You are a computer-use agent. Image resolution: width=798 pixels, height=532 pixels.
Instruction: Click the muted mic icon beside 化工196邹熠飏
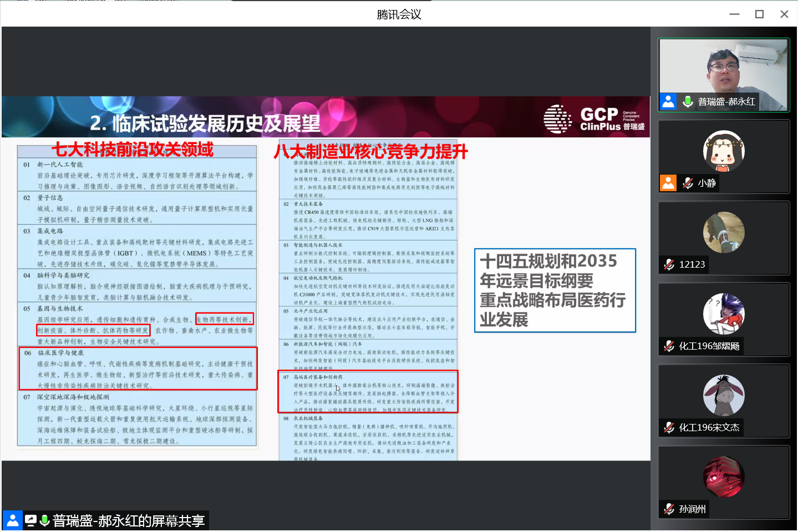click(669, 346)
